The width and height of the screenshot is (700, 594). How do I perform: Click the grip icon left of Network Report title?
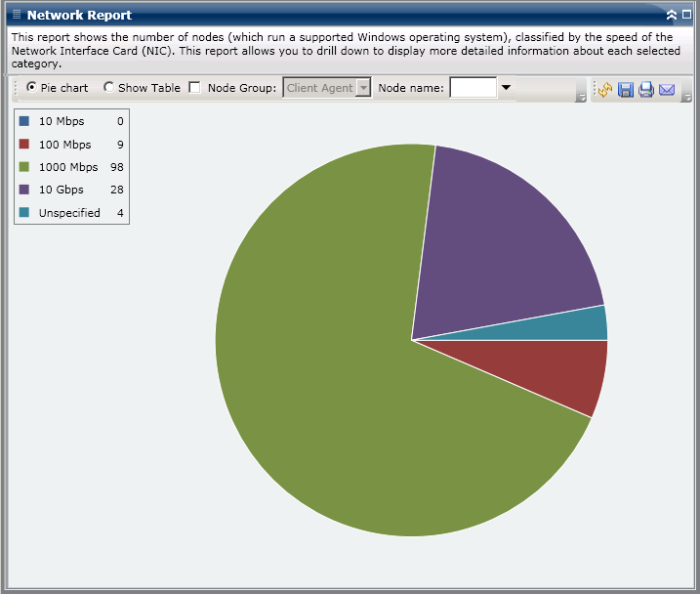(16, 16)
